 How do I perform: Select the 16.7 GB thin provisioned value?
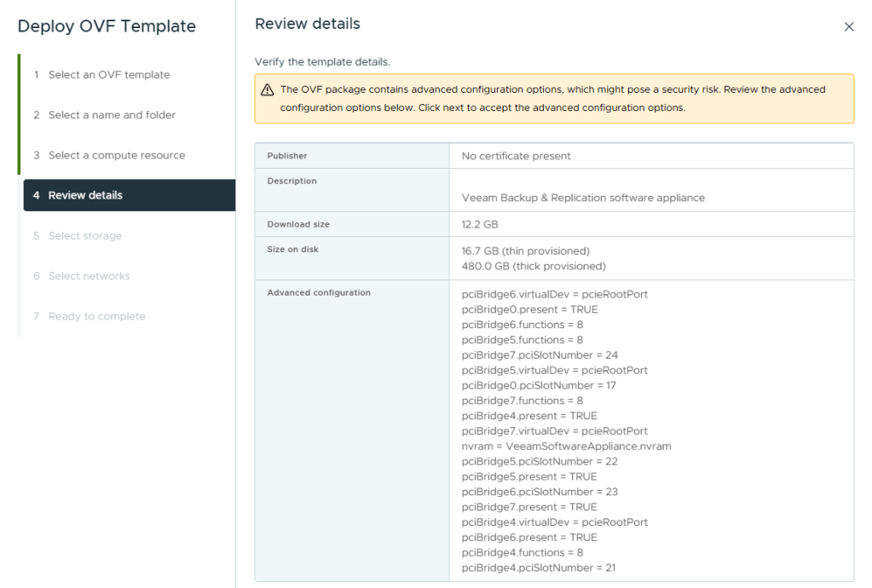[525, 251]
